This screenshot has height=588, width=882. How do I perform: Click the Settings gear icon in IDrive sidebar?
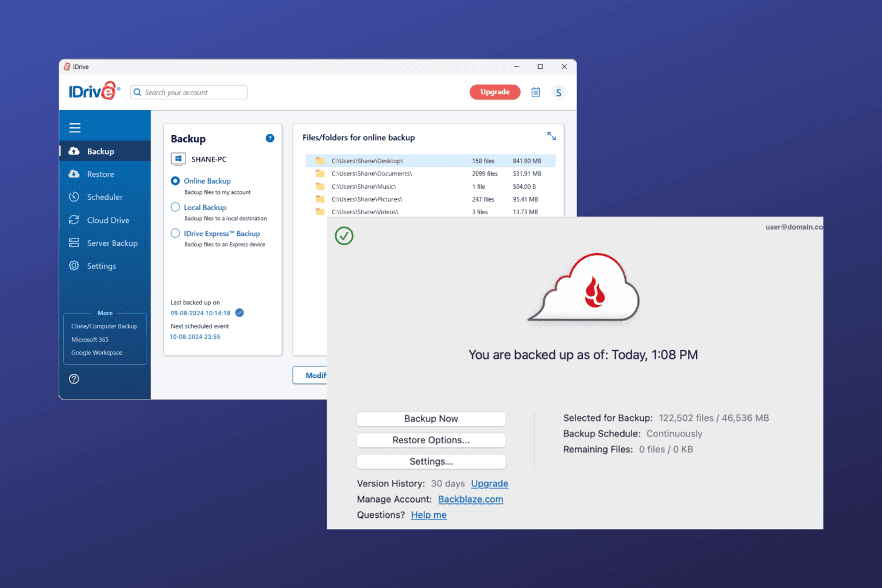[x=74, y=266]
